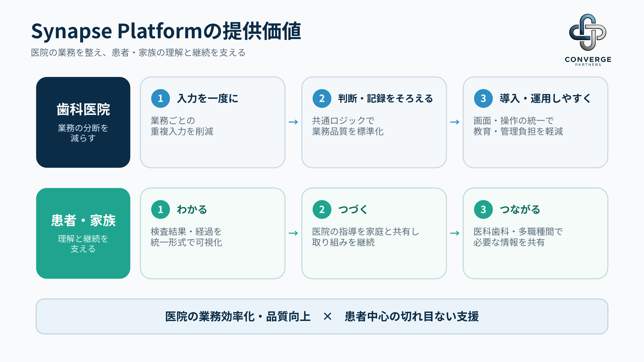Click blue number 1 circle for 入力を一度に
Image resolution: width=644 pixels, height=362 pixels.
(x=161, y=98)
